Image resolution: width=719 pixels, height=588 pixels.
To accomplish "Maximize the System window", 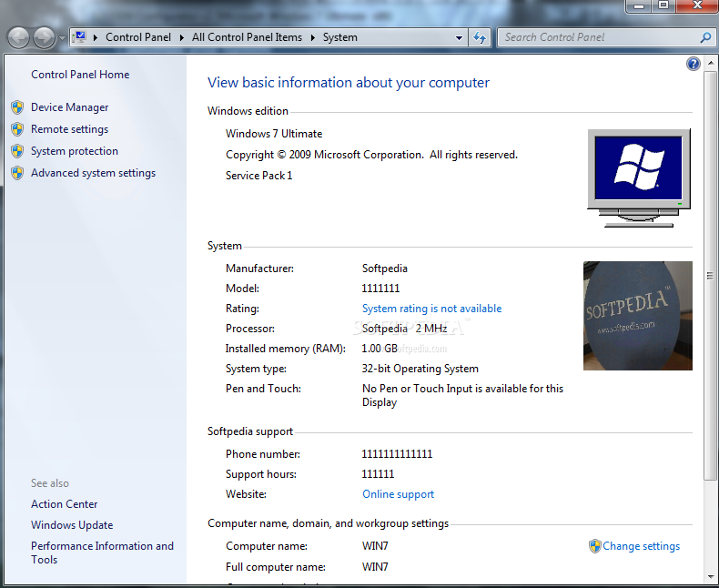I will (x=663, y=5).
